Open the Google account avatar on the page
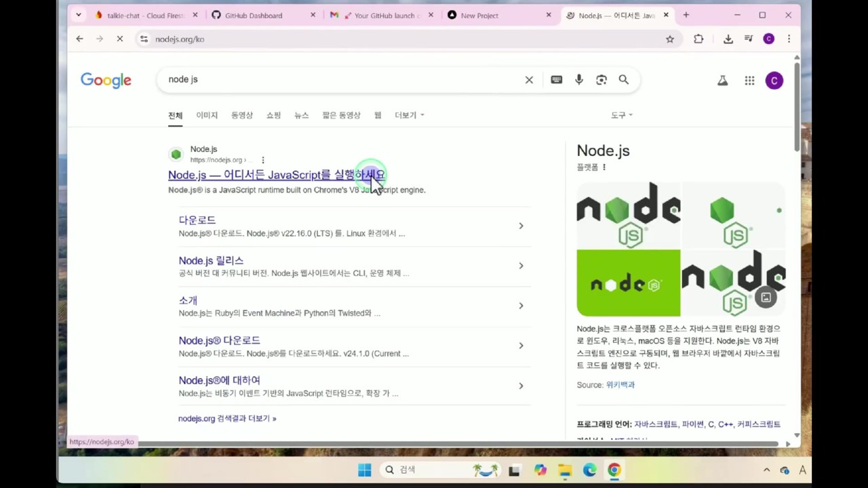Image resolution: width=868 pixels, height=488 pixels. pos(774,81)
